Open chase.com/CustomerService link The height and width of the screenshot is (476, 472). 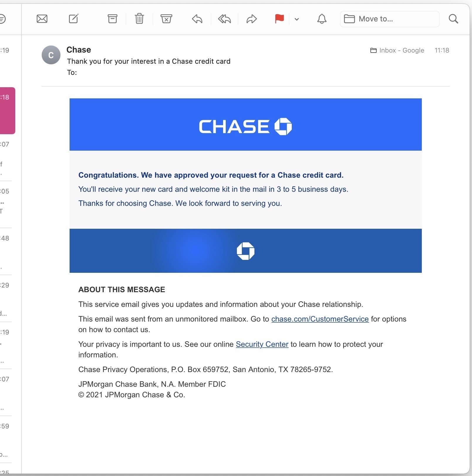pos(320,319)
